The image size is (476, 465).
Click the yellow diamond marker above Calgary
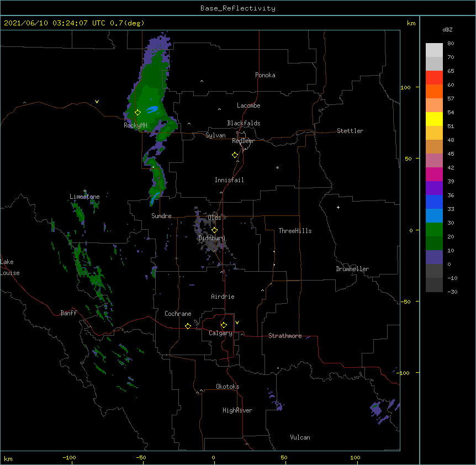(x=224, y=325)
